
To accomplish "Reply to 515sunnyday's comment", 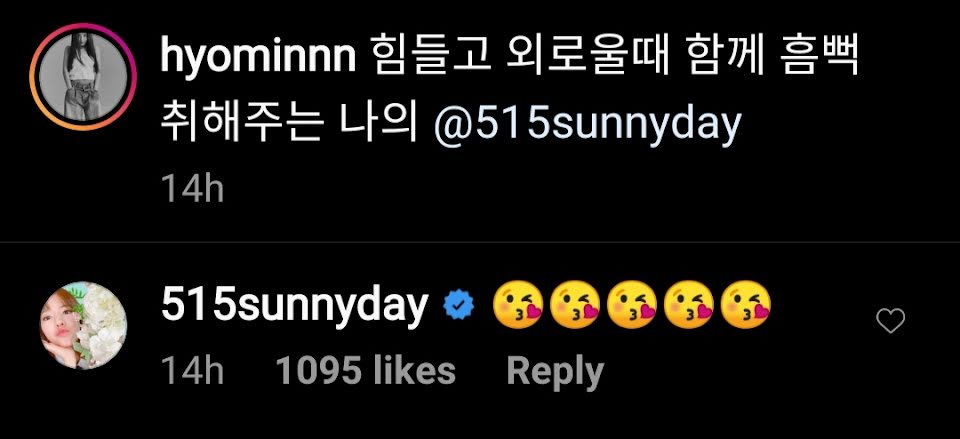I will click(x=555, y=371).
